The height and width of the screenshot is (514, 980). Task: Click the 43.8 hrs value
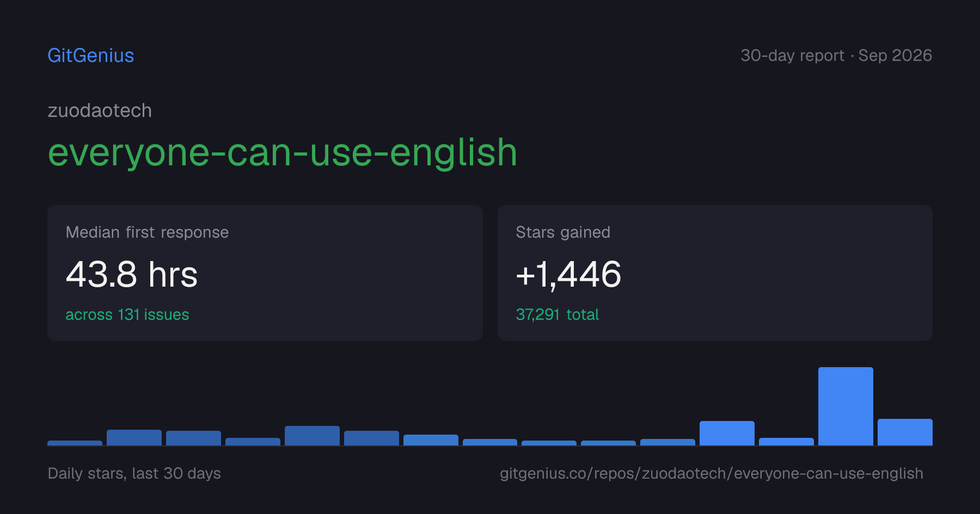[x=131, y=274]
